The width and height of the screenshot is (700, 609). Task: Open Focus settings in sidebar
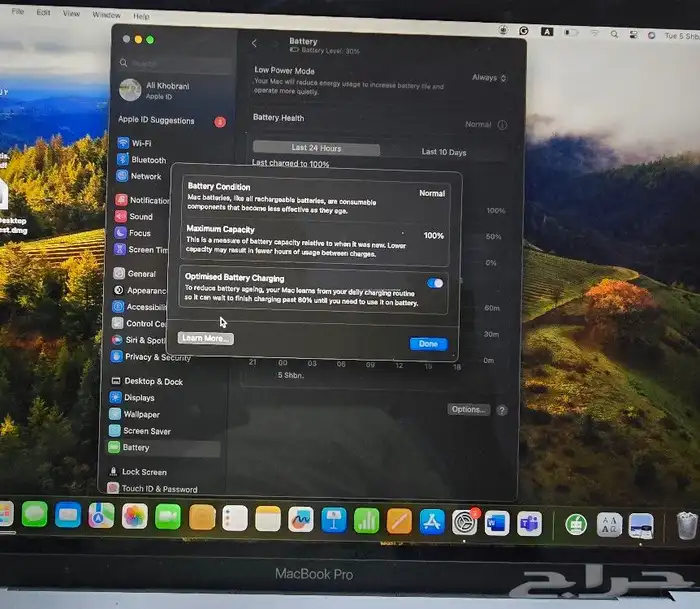[x=133, y=233]
